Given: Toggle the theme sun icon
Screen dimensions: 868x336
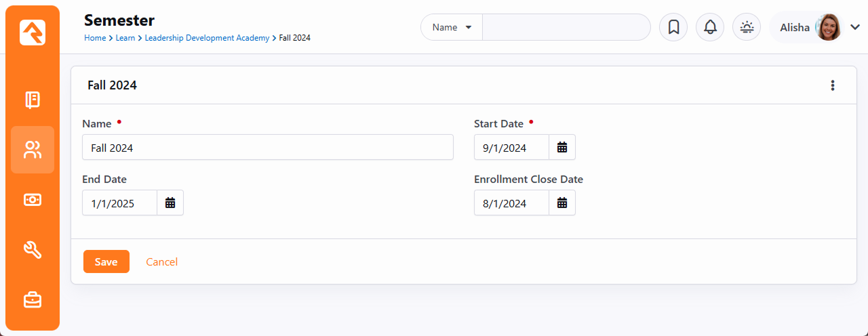Looking at the screenshot, I should (x=747, y=27).
